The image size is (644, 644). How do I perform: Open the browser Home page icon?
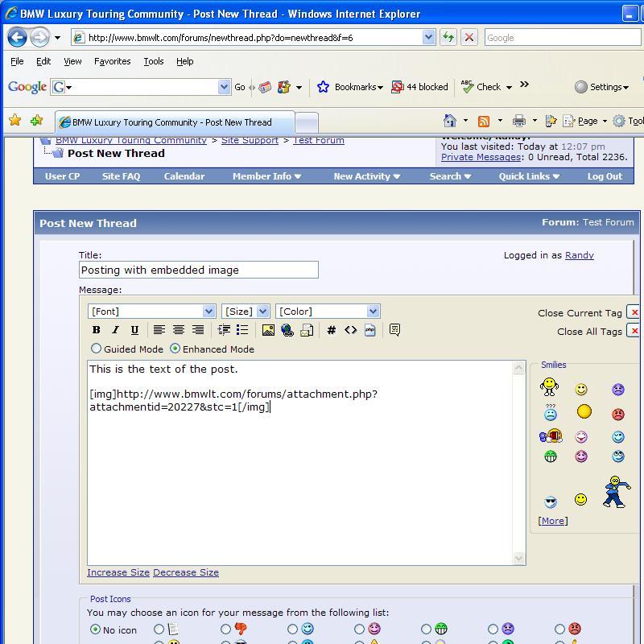(450, 121)
